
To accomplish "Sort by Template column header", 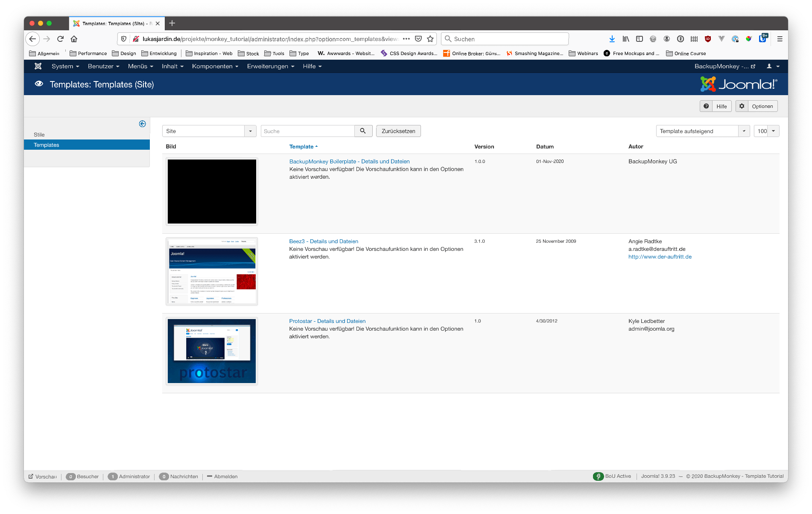I will point(304,146).
